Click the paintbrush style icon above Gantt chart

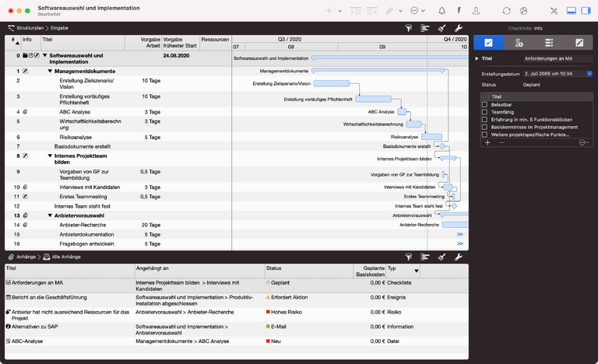click(441, 28)
